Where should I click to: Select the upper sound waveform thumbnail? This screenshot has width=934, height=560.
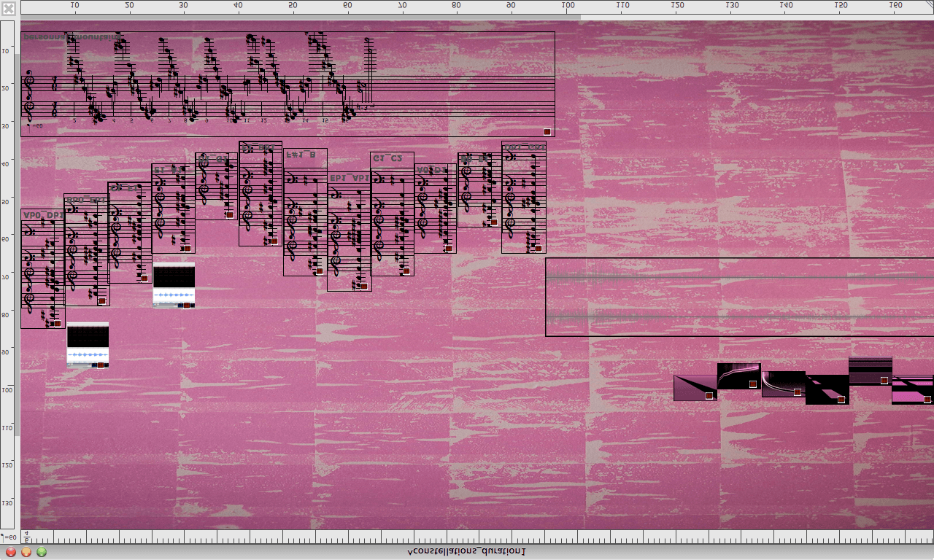coord(174,285)
